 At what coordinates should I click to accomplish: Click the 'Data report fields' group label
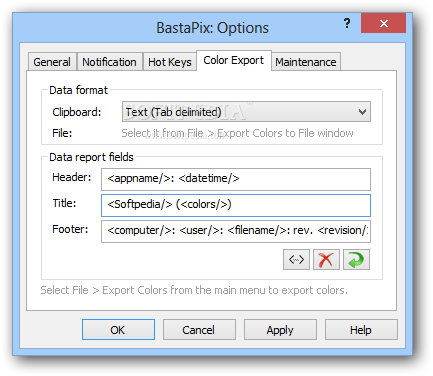pos(91,157)
